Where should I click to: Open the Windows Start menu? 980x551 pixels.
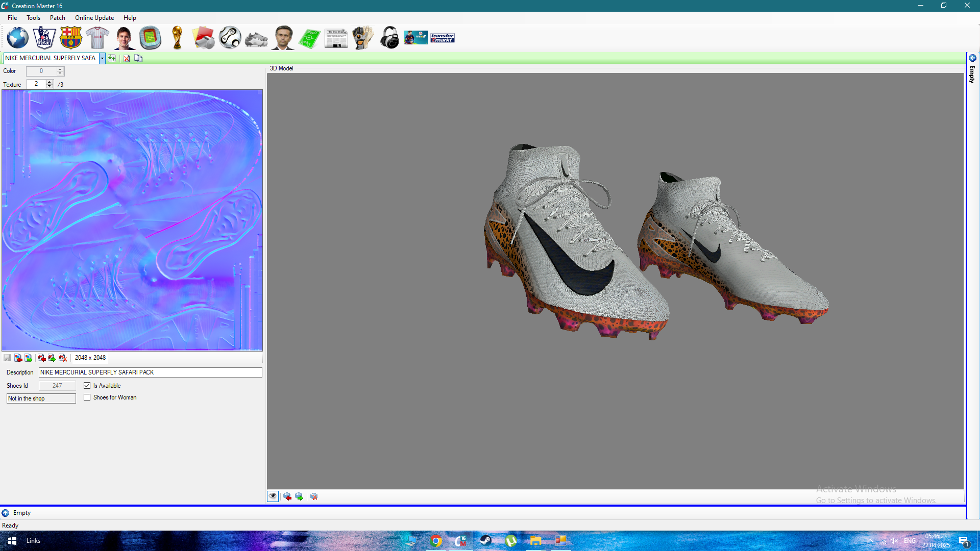point(12,541)
